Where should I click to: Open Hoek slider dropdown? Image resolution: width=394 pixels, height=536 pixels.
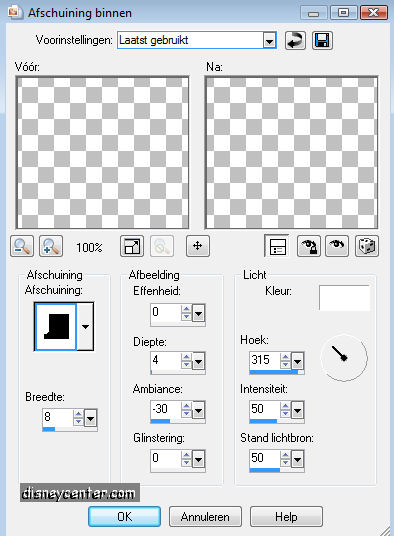[x=298, y=361]
